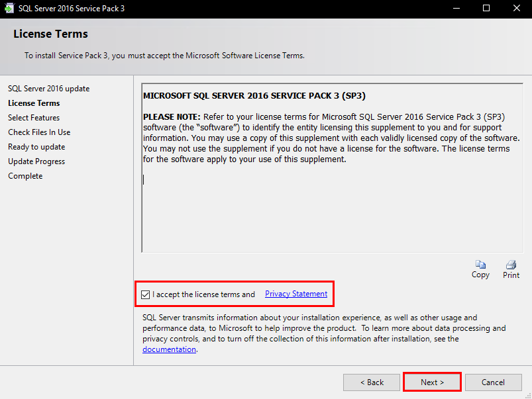Select the License Terms step in sidebar
532x399 pixels.
34,103
